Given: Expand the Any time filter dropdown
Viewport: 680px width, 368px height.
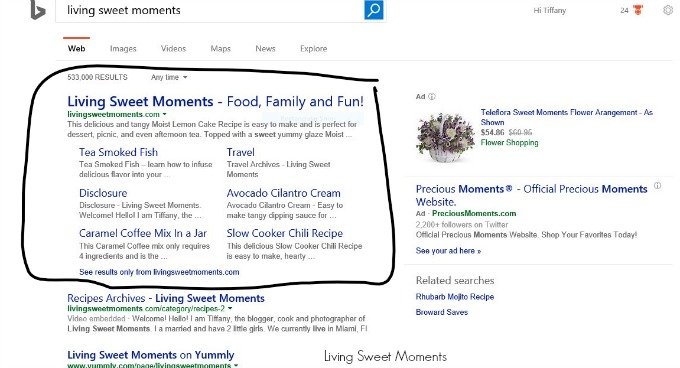Looking at the screenshot, I should [x=169, y=77].
